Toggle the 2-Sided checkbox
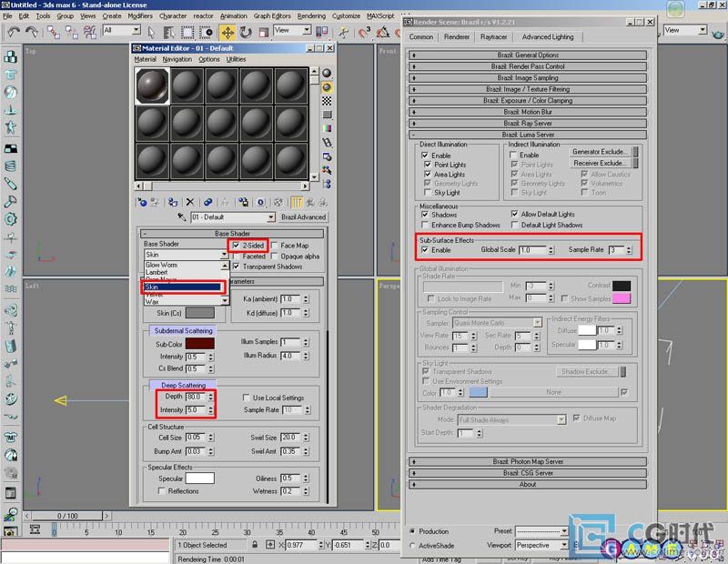The image size is (728, 564). pyautogui.click(x=236, y=245)
